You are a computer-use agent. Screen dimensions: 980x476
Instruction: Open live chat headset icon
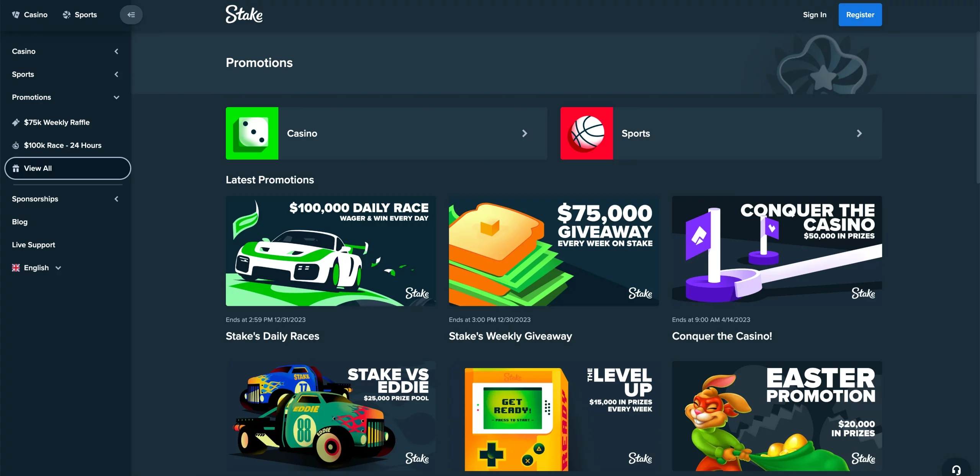[x=956, y=470]
